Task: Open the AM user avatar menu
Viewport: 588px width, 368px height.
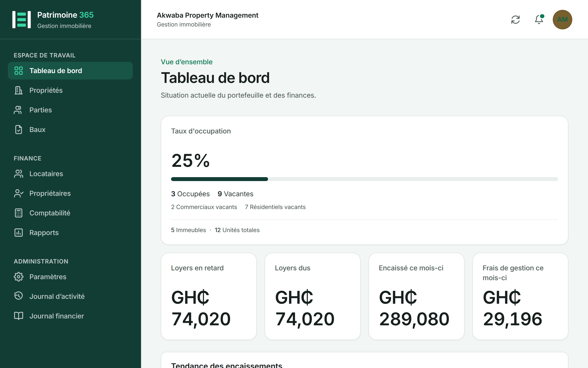Action: 562,20
